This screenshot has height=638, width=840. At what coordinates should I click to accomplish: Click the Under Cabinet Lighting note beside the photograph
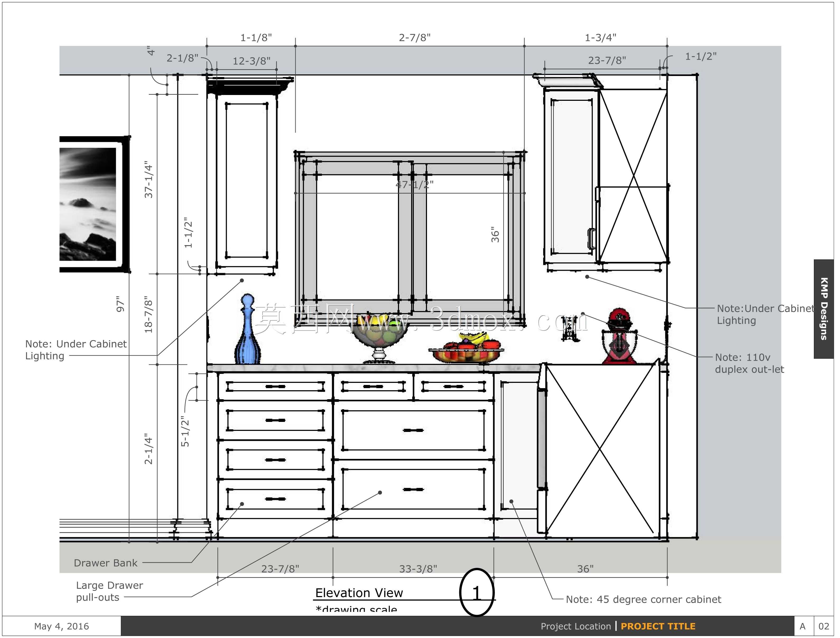[76, 350]
